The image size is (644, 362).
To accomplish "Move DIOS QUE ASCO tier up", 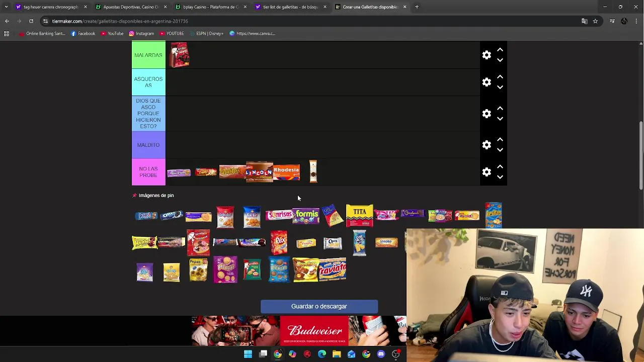I will 500,109.
